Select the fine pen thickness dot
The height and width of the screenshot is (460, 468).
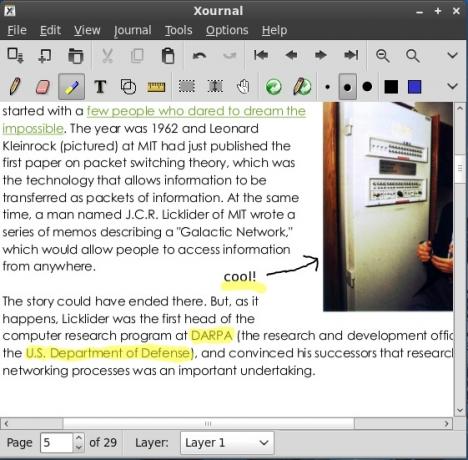click(328, 87)
